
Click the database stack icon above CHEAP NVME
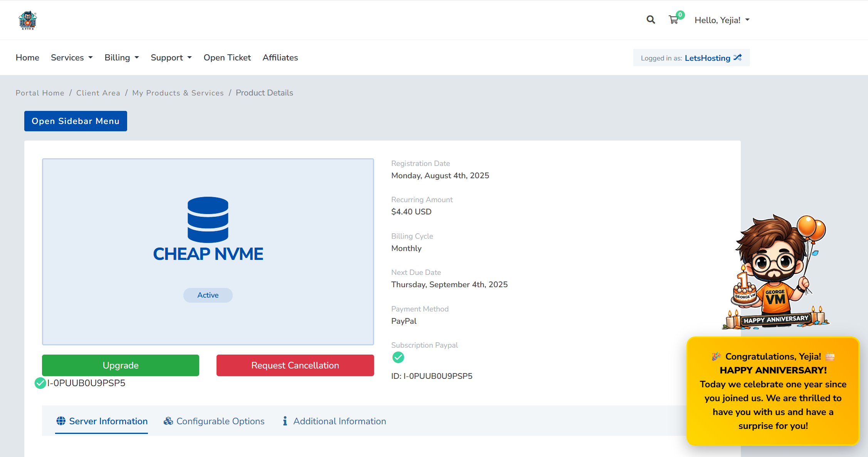(x=208, y=220)
